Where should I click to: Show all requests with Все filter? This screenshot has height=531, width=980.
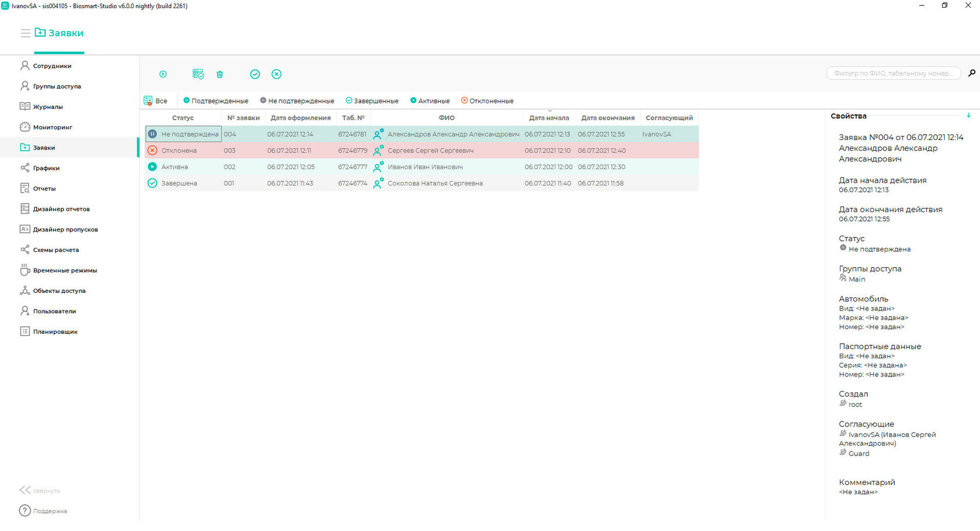click(x=156, y=100)
